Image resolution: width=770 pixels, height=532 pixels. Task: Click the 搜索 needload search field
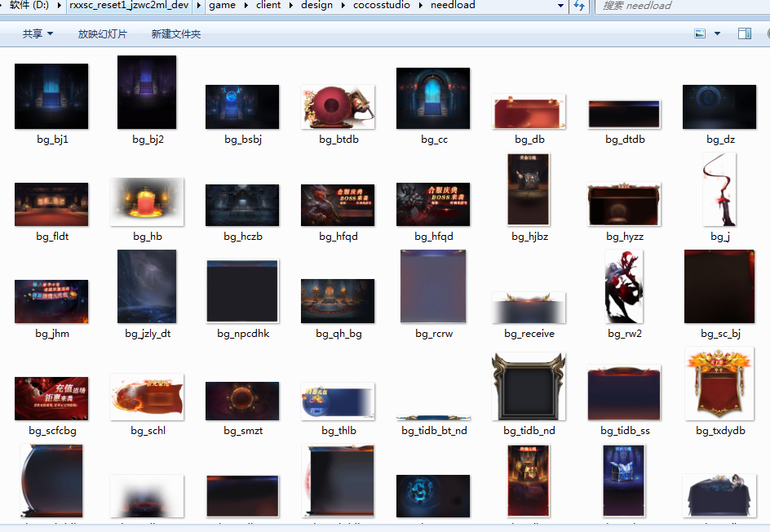click(x=681, y=6)
